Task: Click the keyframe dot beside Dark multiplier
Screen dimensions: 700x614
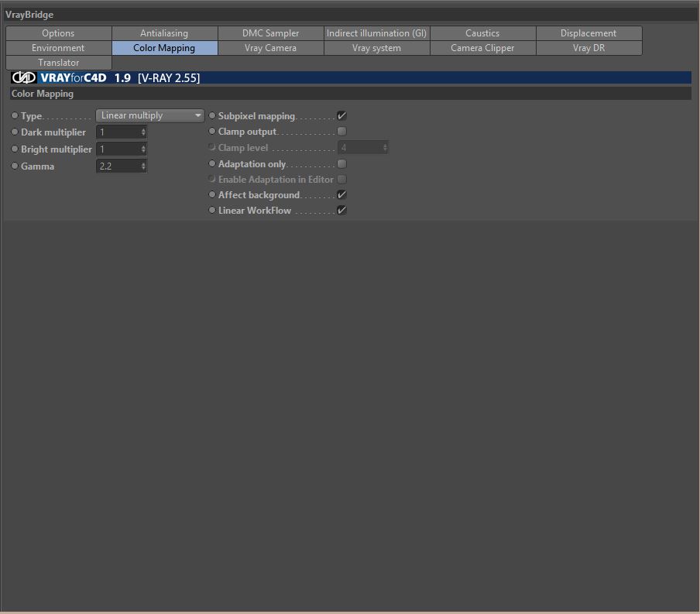Action: (x=15, y=132)
